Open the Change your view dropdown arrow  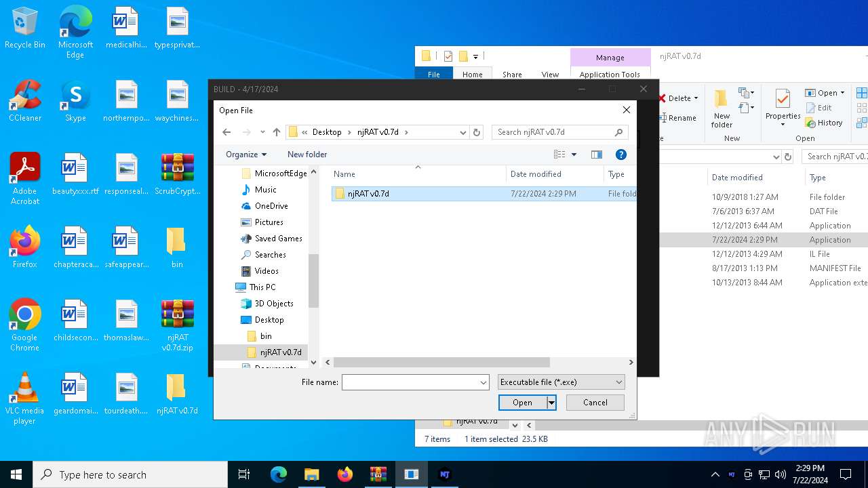(x=574, y=155)
